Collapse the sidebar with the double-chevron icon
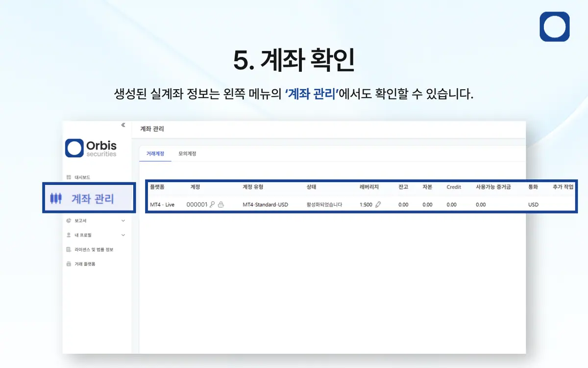588x368 pixels. coord(123,125)
